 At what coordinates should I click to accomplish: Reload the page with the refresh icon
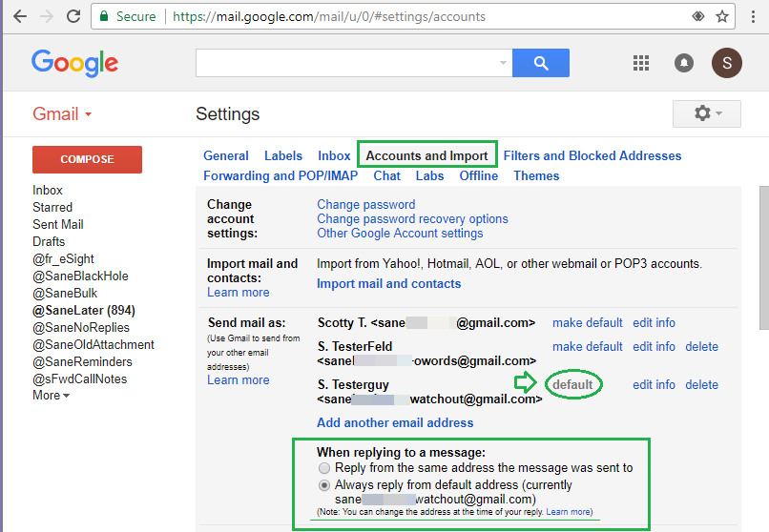(73, 16)
